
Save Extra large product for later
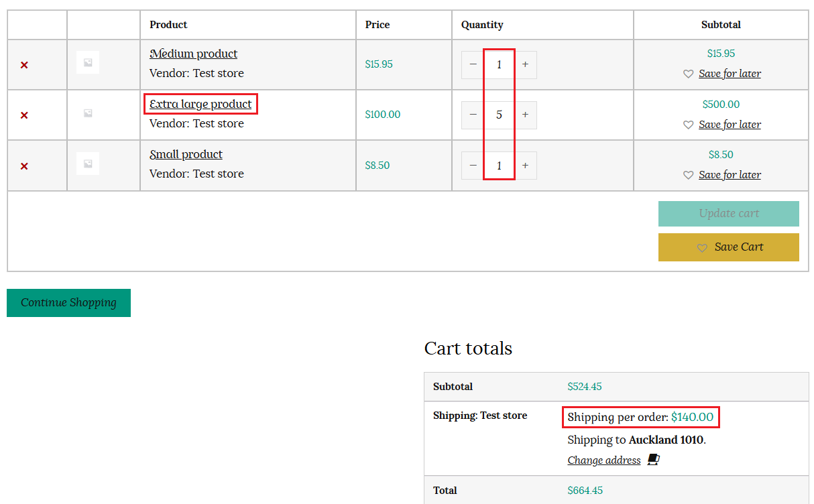(730, 125)
